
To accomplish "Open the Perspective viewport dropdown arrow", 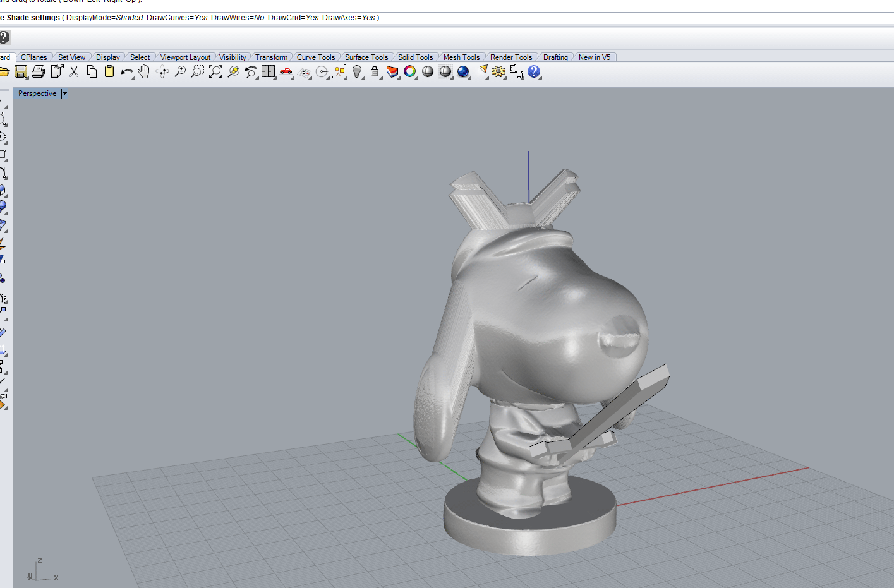I will pyautogui.click(x=64, y=93).
